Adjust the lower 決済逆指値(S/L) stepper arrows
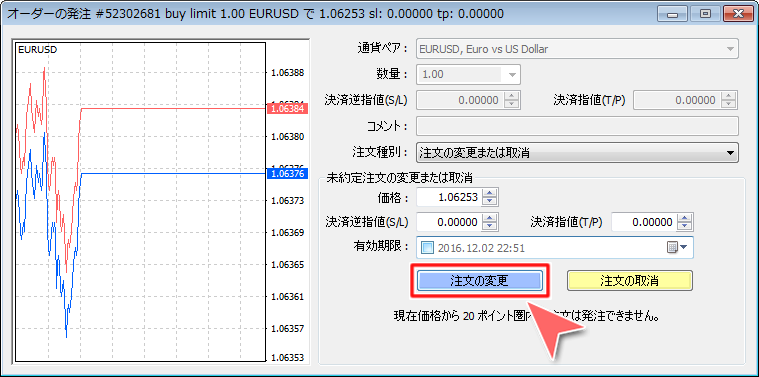 click(x=490, y=223)
